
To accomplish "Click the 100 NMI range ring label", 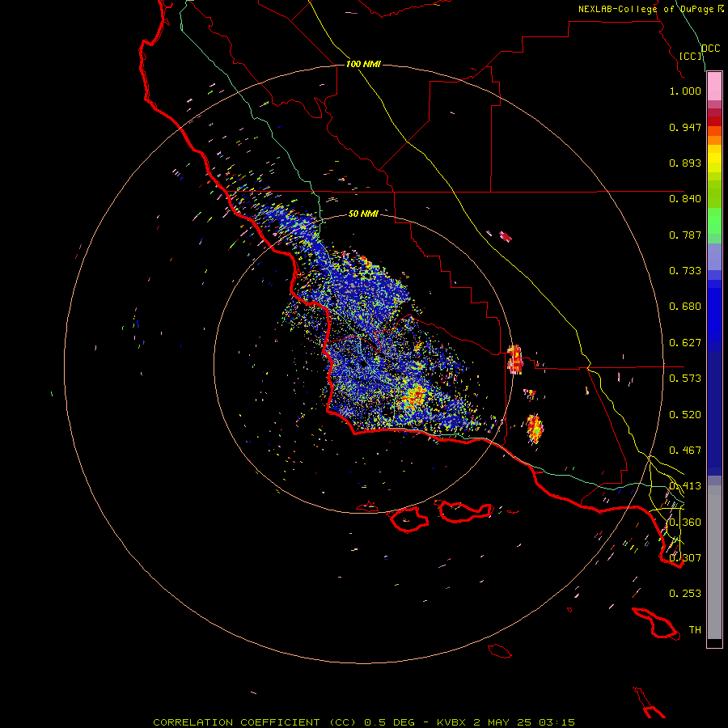I will 363,64.
